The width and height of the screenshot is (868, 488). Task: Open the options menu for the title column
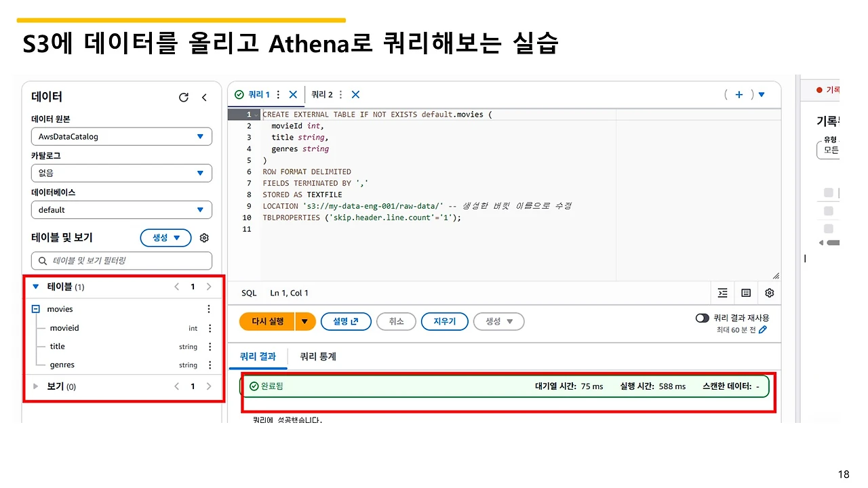pyautogui.click(x=210, y=346)
